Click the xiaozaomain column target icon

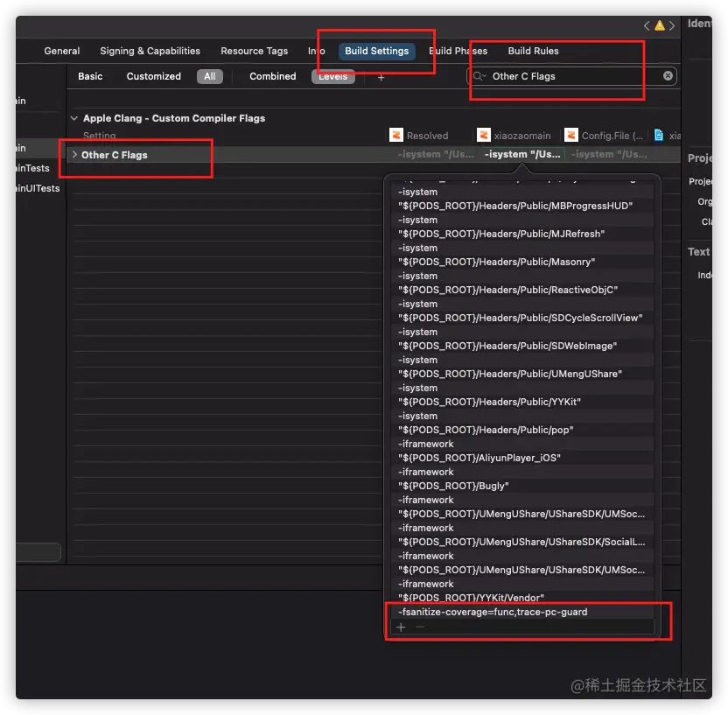tap(483, 135)
